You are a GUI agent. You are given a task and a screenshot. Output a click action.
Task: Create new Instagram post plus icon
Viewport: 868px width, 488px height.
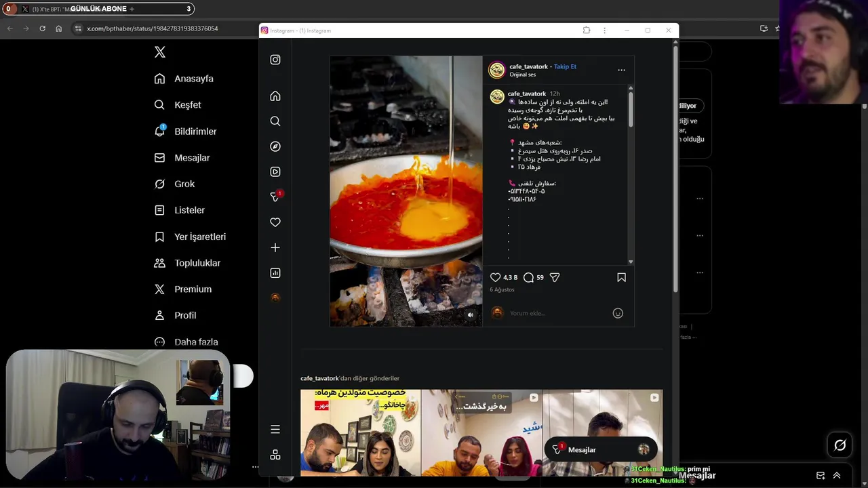[x=275, y=247]
